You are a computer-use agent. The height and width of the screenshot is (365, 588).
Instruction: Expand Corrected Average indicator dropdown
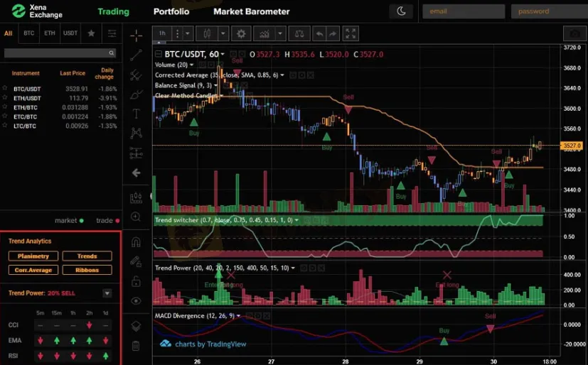pyautogui.click(x=282, y=75)
